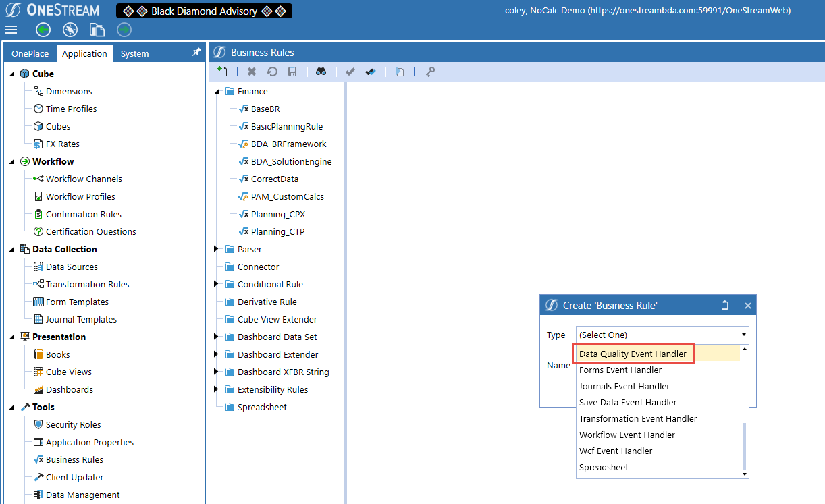Image resolution: width=825 pixels, height=504 pixels.
Task: Click the Type list scrollbar thumb
Action: tap(745, 445)
